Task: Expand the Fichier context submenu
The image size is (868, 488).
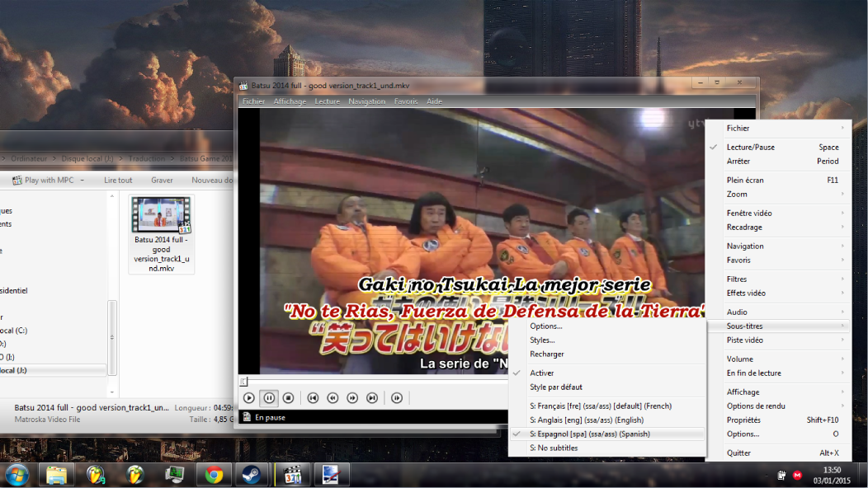Action: click(780, 128)
